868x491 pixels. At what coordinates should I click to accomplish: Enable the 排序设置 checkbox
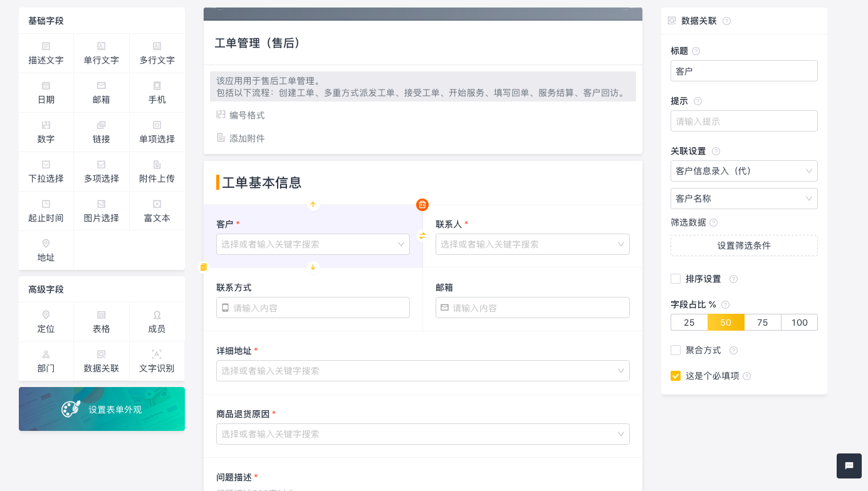tap(676, 279)
